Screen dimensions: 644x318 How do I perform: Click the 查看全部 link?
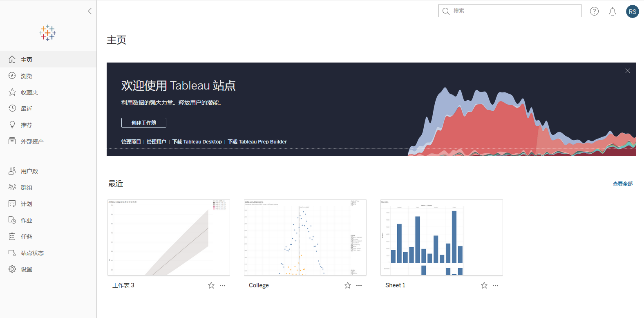[x=622, y=184]
